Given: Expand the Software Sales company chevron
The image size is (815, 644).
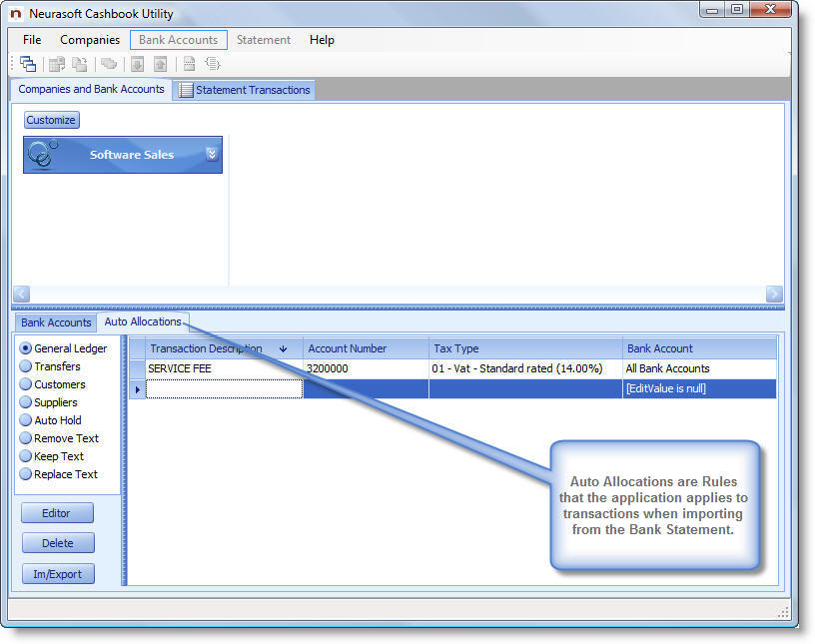Looking at the screenshot, I should (211, 155).
